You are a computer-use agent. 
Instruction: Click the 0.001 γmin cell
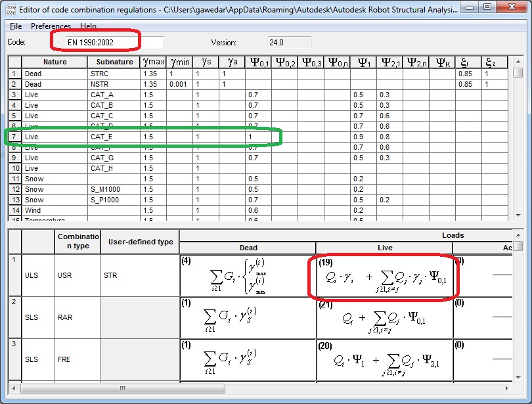tap(180, 84)
